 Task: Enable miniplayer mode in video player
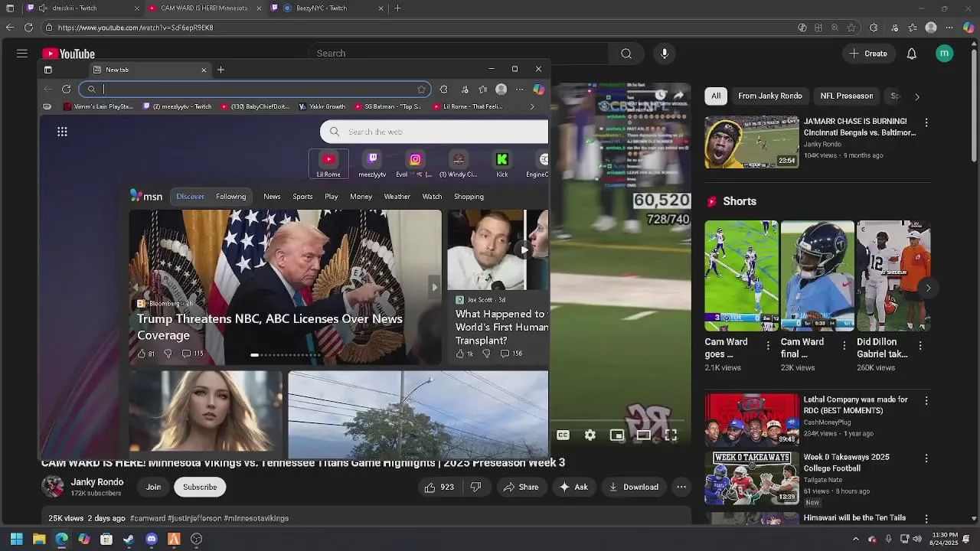[x=617, y=435]
